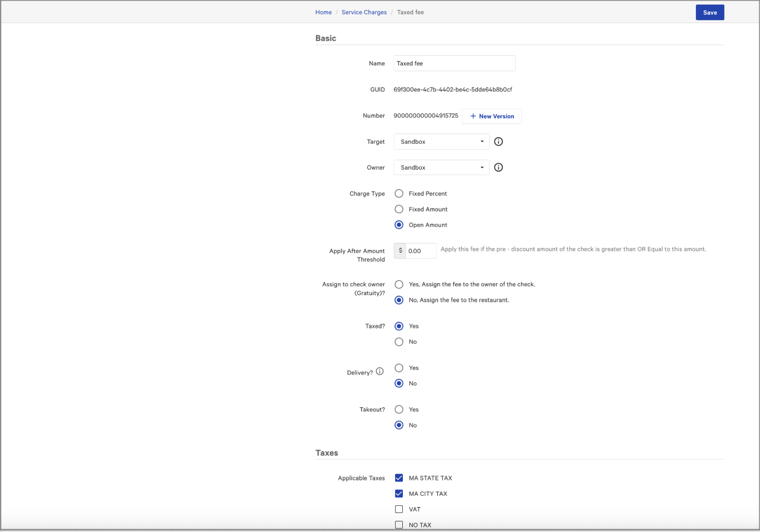Set Taxed? to Yes
The height and width of the screenshot is (532, 760).
(399, 326)
